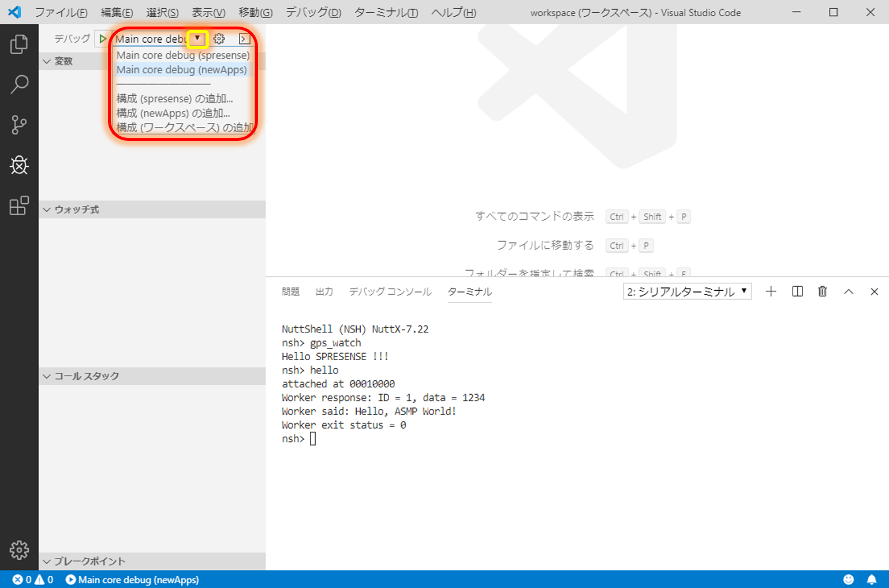Start debugging with the green play button
The image size is (889, 588).
pyautogui.click(x=102, y=39)
